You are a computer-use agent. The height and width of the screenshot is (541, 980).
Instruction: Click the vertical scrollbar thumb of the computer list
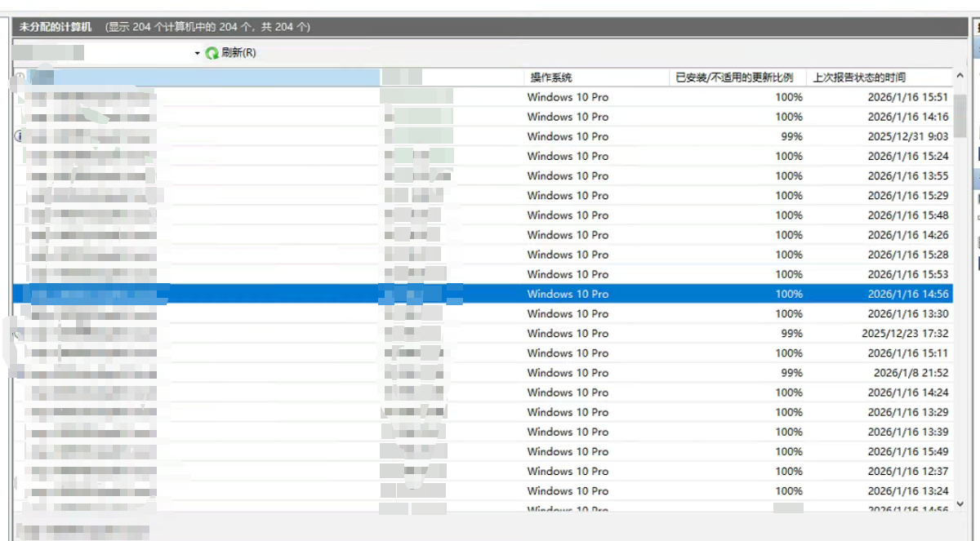960,116
